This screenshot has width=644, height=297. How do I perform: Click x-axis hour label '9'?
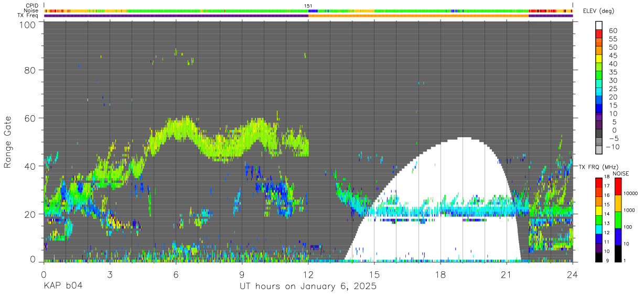[242, 273]
